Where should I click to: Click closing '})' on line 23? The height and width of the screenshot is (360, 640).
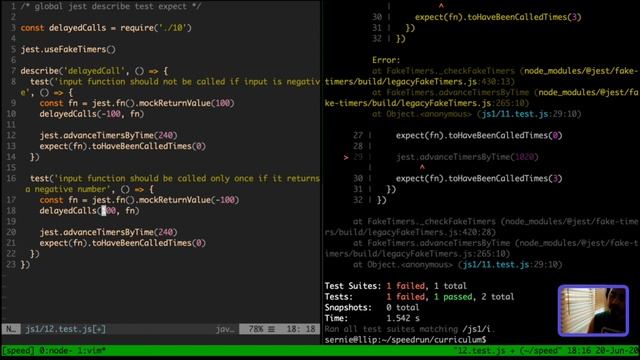pyautogui.click(x=25, y=264)
